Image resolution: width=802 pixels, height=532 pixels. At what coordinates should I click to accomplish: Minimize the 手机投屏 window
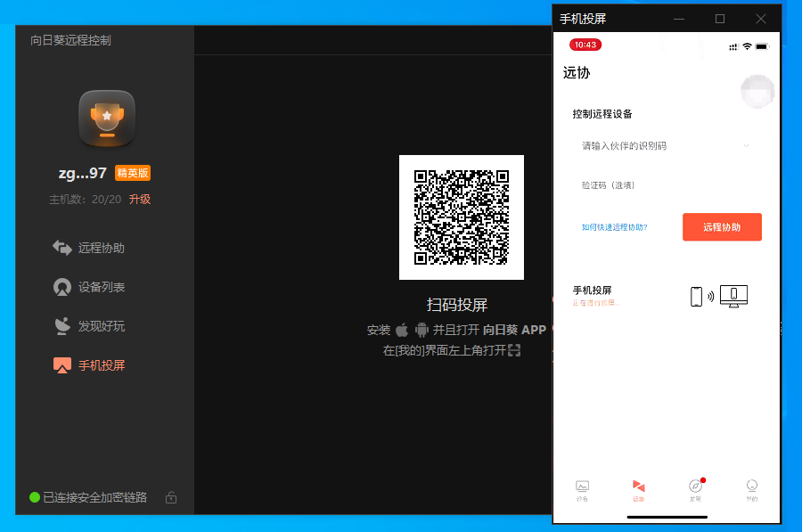click(x=679, y=19)
